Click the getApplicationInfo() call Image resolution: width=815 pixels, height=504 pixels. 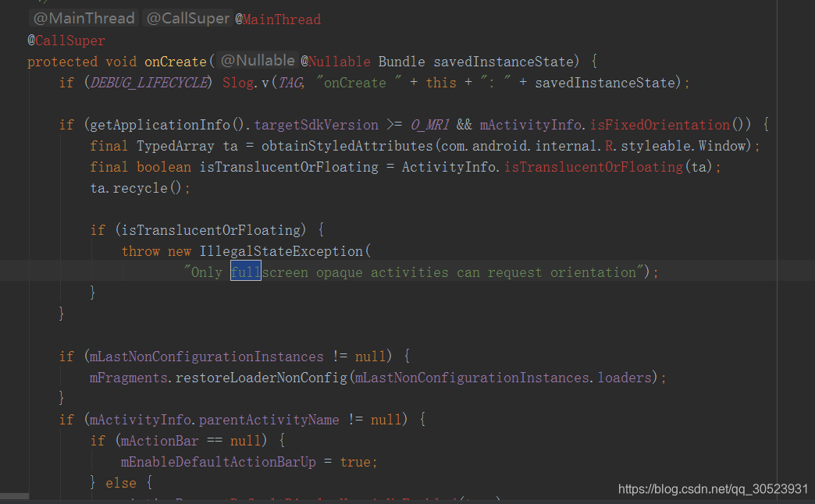point(167,126)
